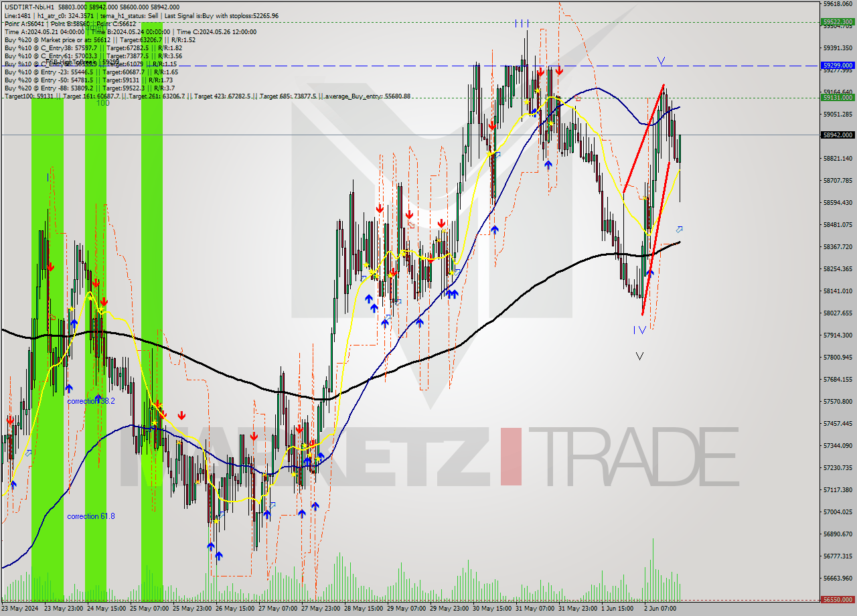The height and width of the screenshot is (616, 857).
Task: Click the '29 May 23:00' date label
Action: 450,609
